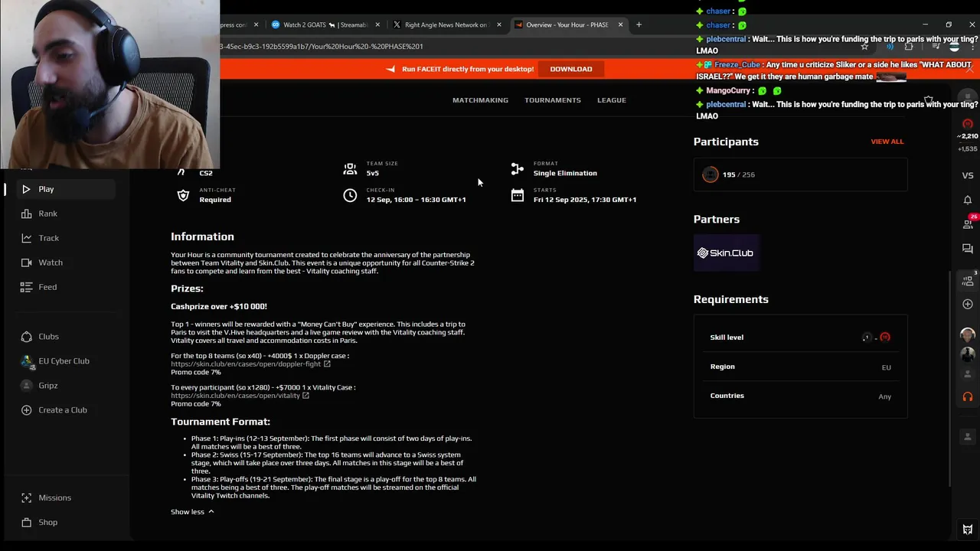Click the Format bracket icon
Viewport: 980px width, 551px height.
(x=518, y=168)
